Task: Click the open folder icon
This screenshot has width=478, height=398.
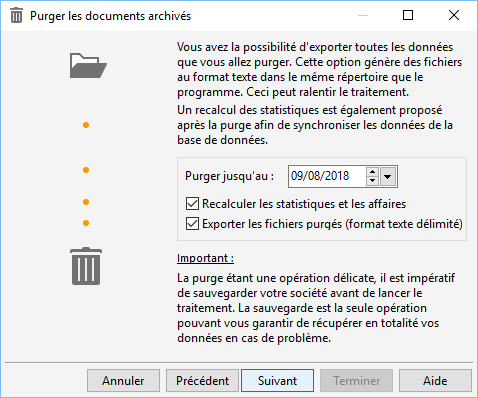Action: point(88,65)
